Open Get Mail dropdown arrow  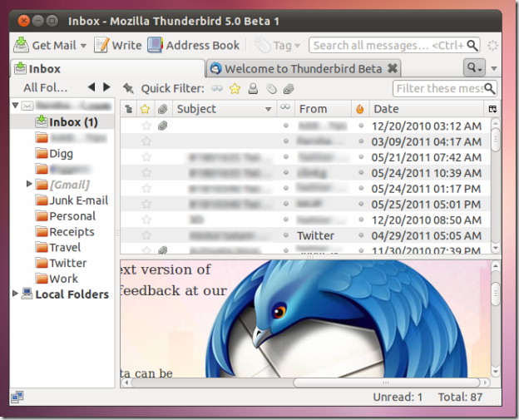coord(83,46)
